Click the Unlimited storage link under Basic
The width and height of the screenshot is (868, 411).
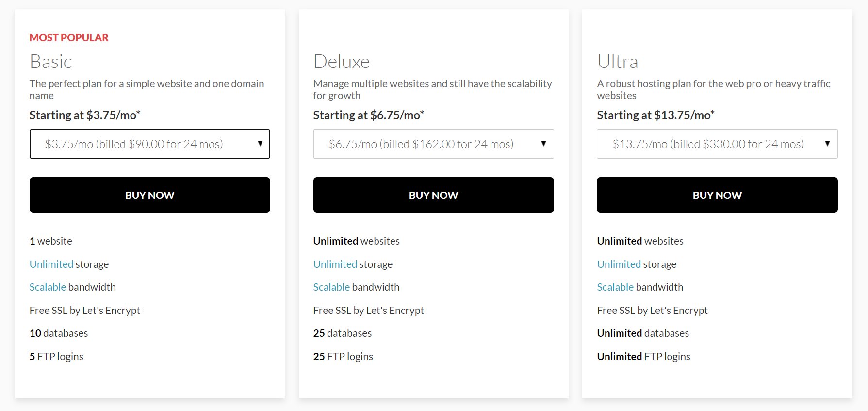pos(51,264)
